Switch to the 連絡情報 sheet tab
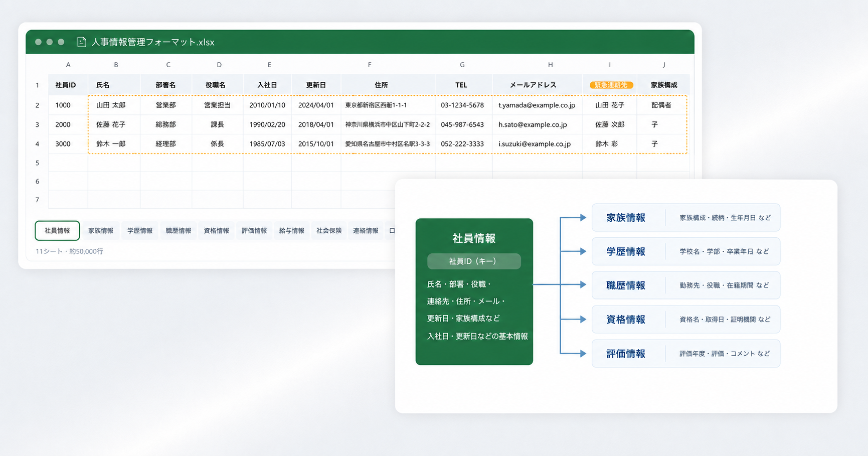868x456 pixels. point(366,231)
